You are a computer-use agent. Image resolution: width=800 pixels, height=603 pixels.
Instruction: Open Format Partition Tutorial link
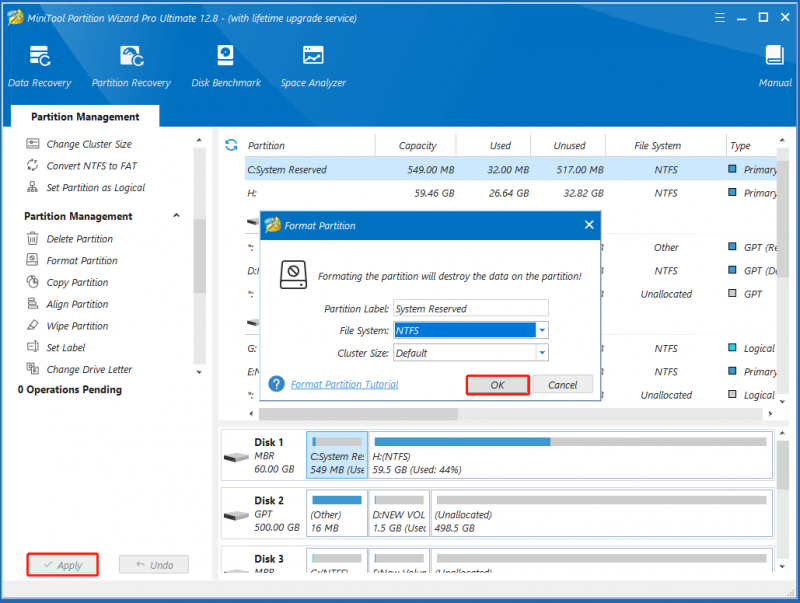(344, 384)
